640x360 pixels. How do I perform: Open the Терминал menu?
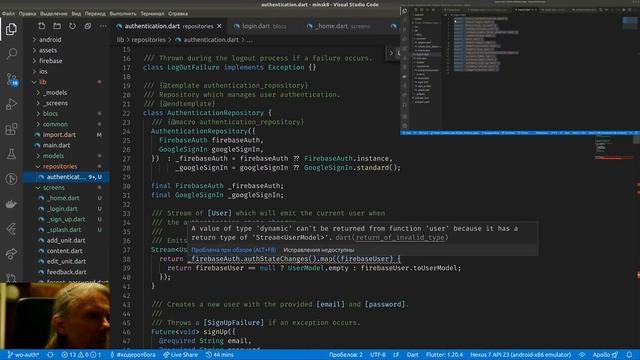point(152,13)
